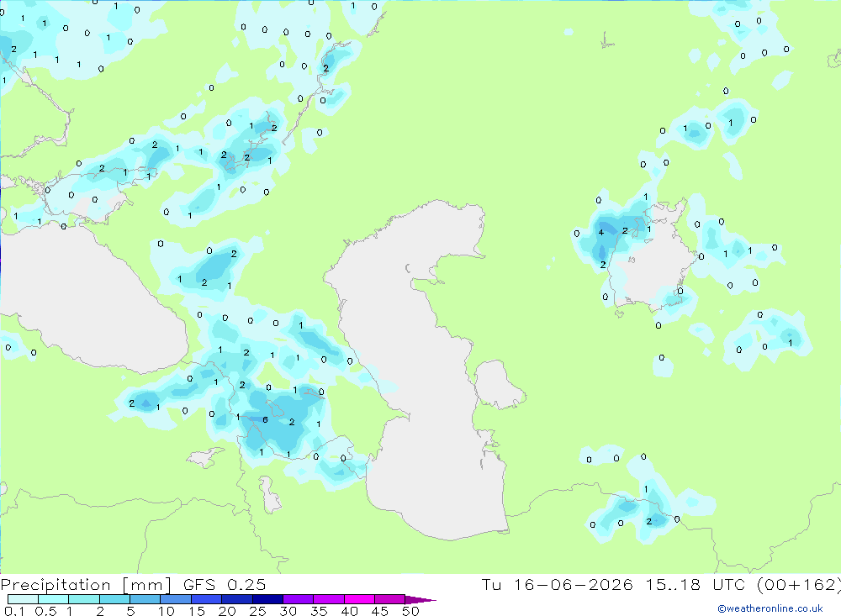Image resolution: width=841 pixels, height=616 pixels.
Task: Click the 0.1–0.5 mm legend swatch
Action: click(x=23, y=599)
